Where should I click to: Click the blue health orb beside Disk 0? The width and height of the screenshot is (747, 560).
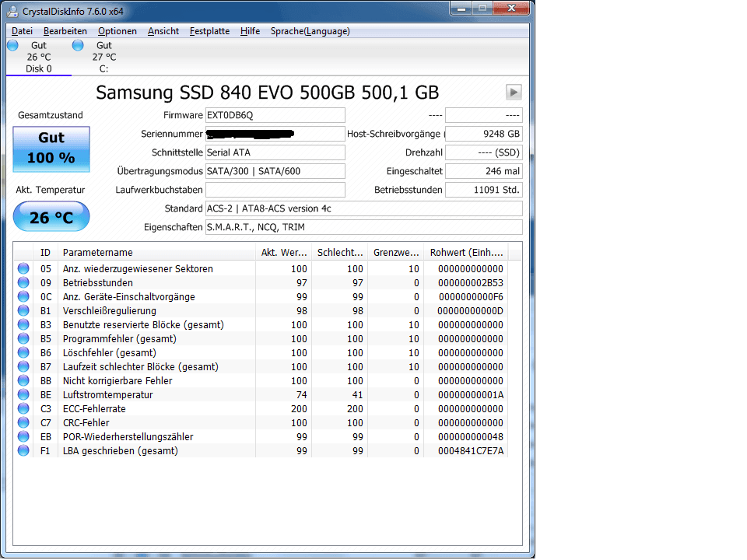point(13,45)
